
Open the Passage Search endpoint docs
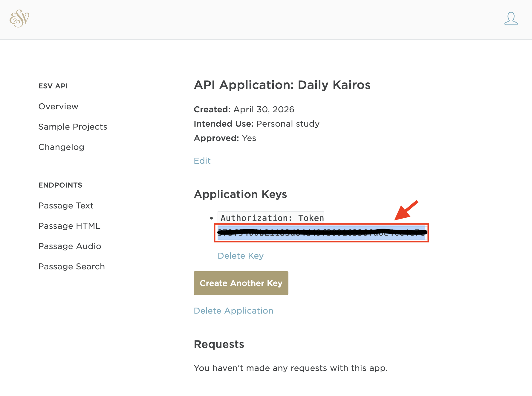click(71, 267)
